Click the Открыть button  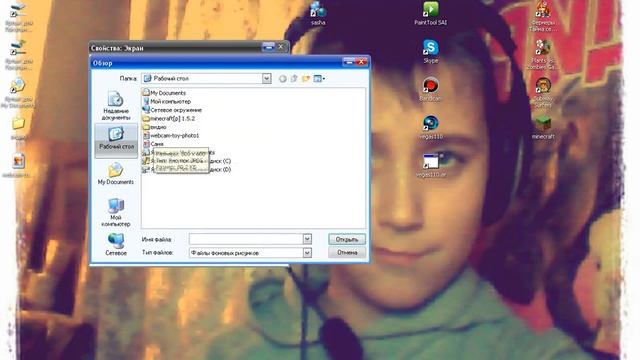coord(347,240)
